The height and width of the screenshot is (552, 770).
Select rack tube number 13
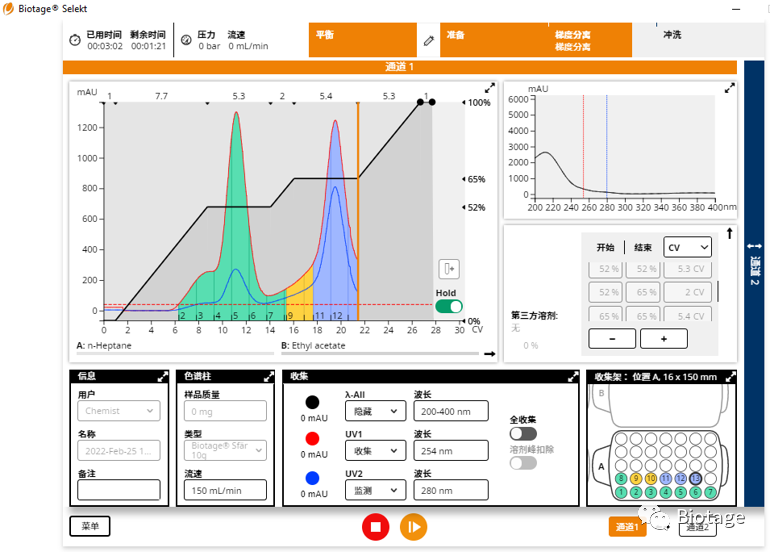(695, 478)
